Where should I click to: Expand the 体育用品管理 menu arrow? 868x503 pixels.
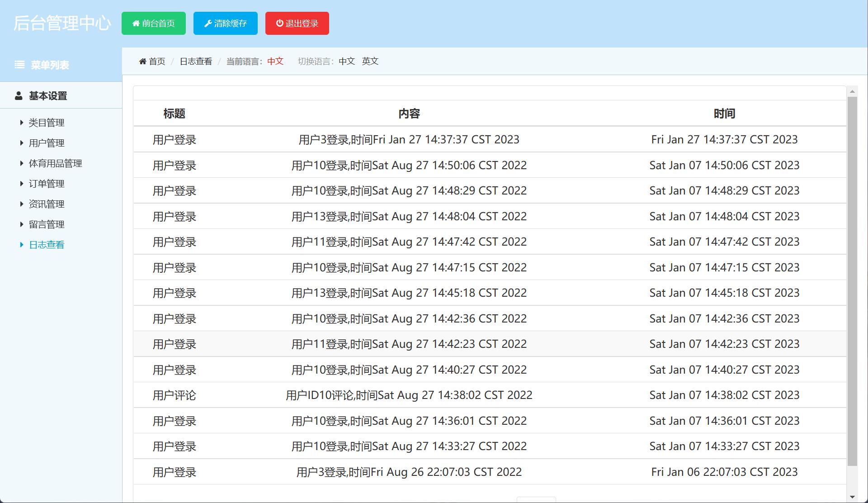(21, 163)
